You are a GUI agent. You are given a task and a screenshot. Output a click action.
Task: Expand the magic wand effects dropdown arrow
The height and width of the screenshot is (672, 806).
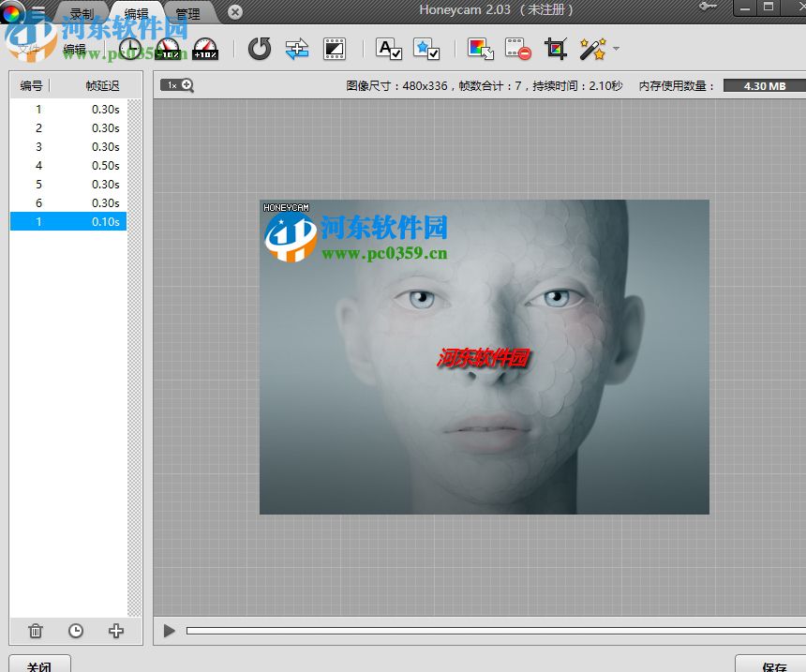click(616, 47)
